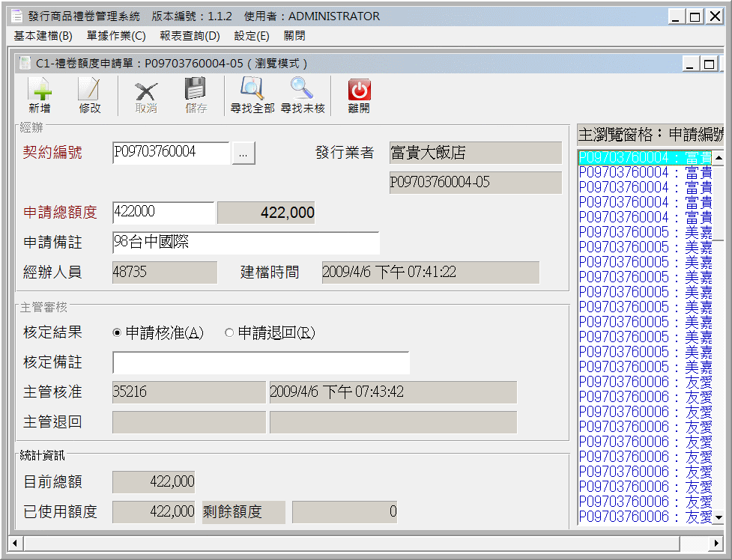This screenshot has width=732, height=560.
Task: Click the 申請備註 field containing 98台中國際
Action: pyautogui.click(x=246, y=243)
